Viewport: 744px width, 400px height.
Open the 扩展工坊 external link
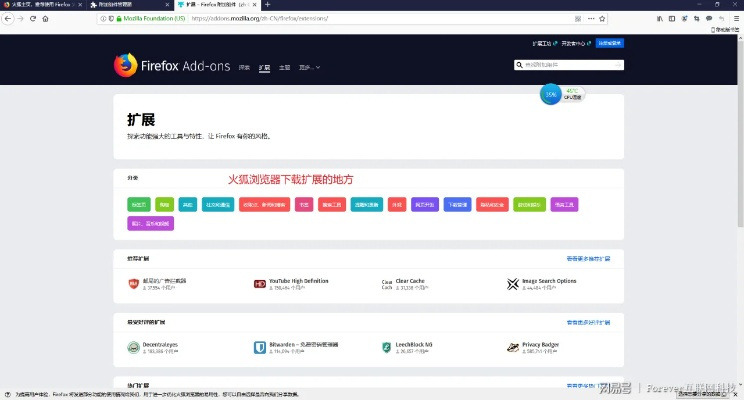(x=544, y=43)
